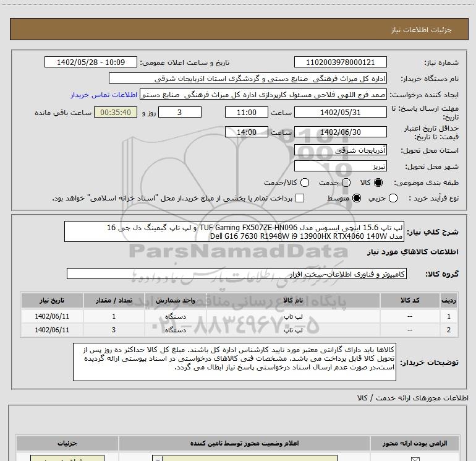
Task: Click the نام کالا column header
Action: [x=293, y=300]
